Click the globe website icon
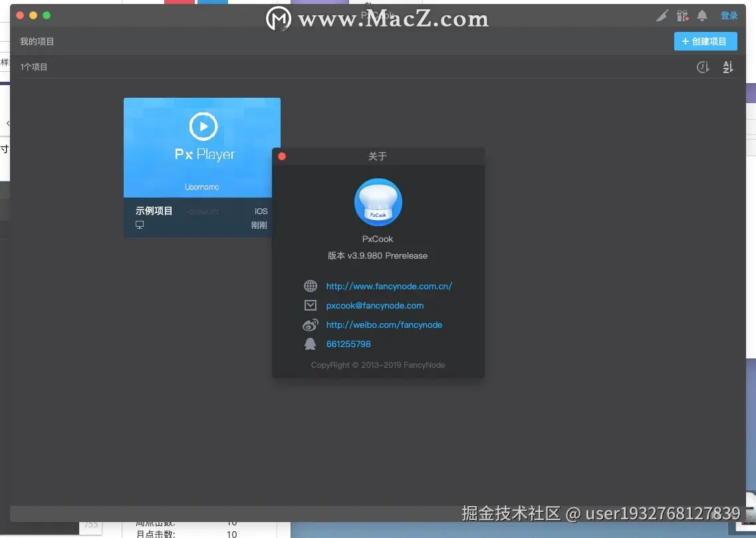This screenshot has width=756, height=538. tap(311, 286)
